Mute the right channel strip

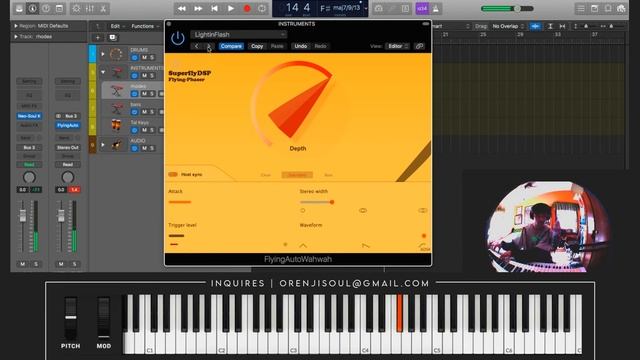pos(61,264)
